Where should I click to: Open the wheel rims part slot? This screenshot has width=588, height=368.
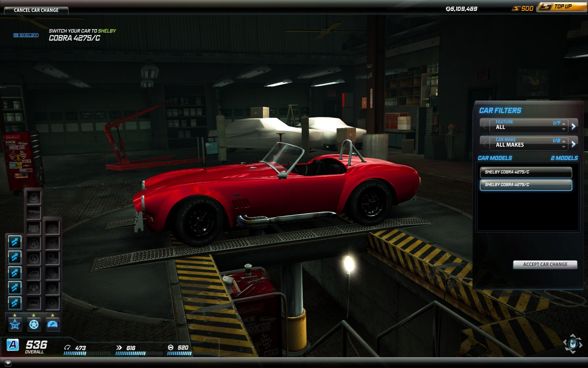(34, 243)
